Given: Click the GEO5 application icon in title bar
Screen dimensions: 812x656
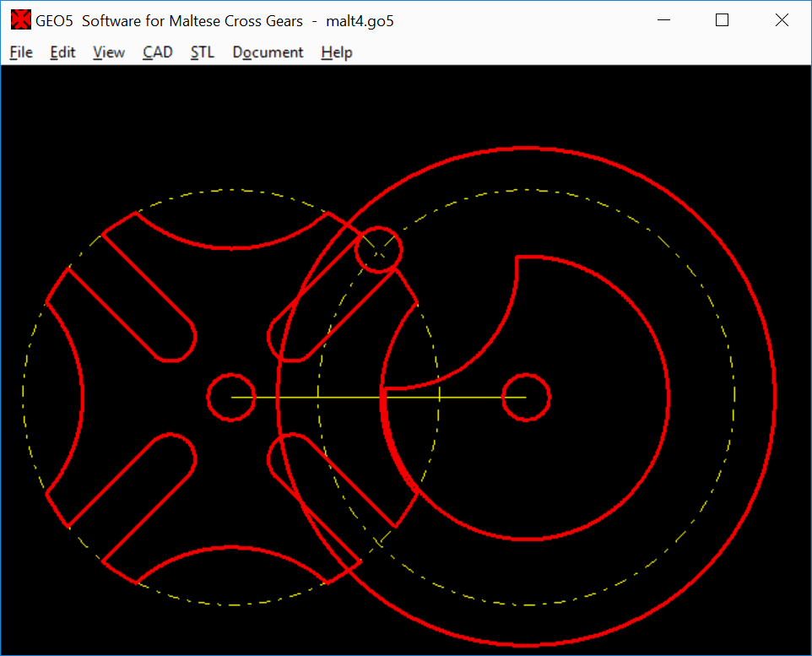Looking at the screenshot, I should [x=20, y=20].
